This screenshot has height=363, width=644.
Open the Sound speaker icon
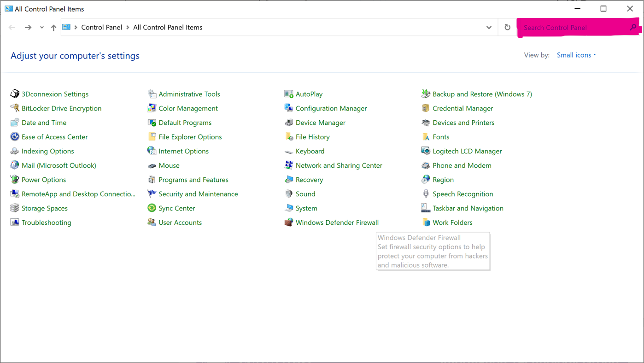tap(289, 194)
